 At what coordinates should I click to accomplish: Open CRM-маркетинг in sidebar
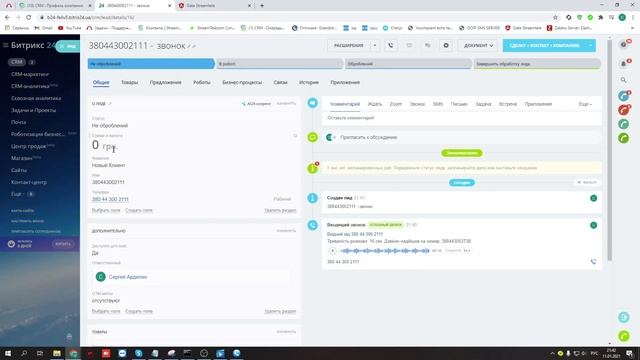coord(30,74)
